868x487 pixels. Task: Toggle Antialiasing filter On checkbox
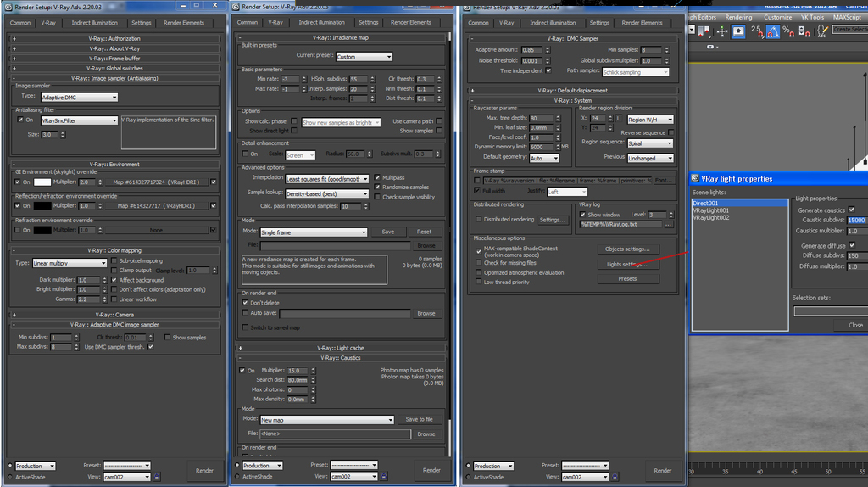click(20, 120)
